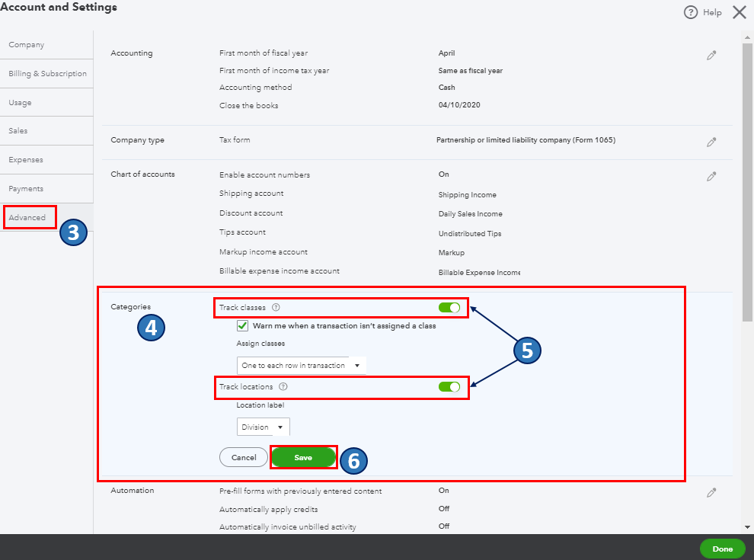Viewport: 754px width, 560px height.
Task: Show the Track classes help tooltip icon
Action: click(x=276, y=307)
